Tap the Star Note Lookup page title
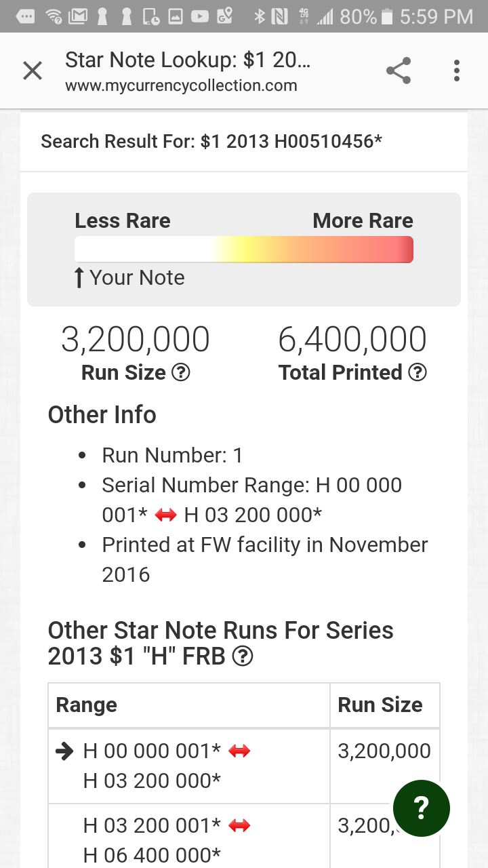The width and height of the screenshot is (488, 868). click(x=188, y=60)
